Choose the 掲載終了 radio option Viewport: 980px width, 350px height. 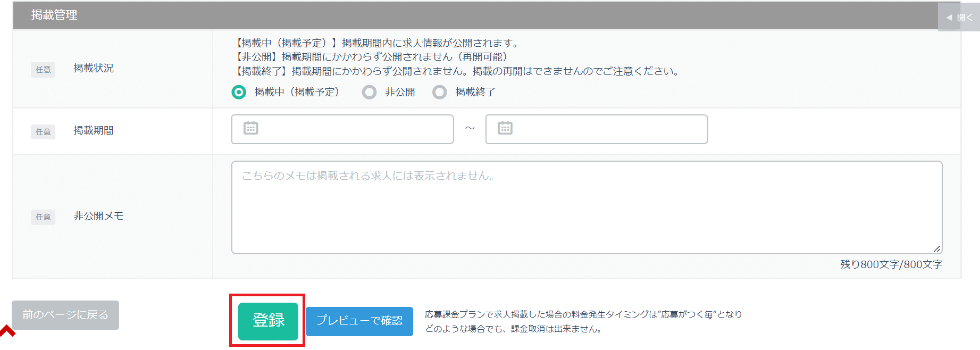point(439,93)
